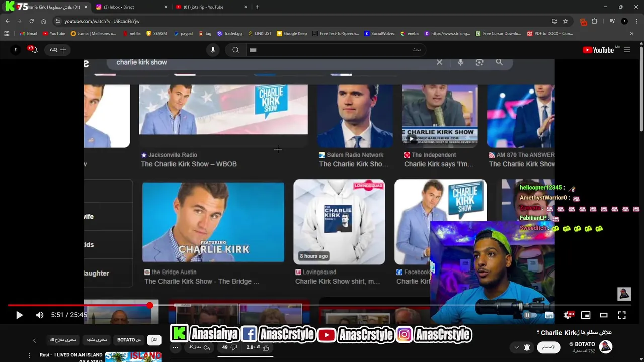The height and width of the screenshot is (362, 644).
Task: Open the SEAGM bookmark
Action: [156, 34]
